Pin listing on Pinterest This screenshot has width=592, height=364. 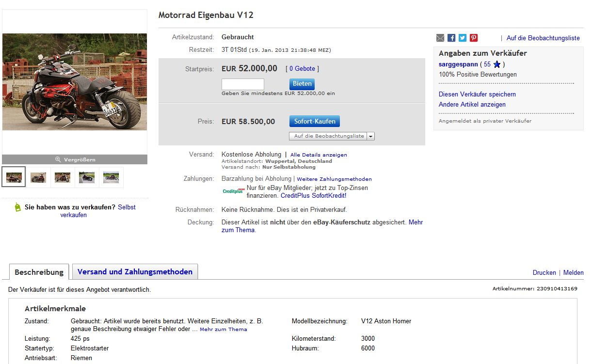474,38
